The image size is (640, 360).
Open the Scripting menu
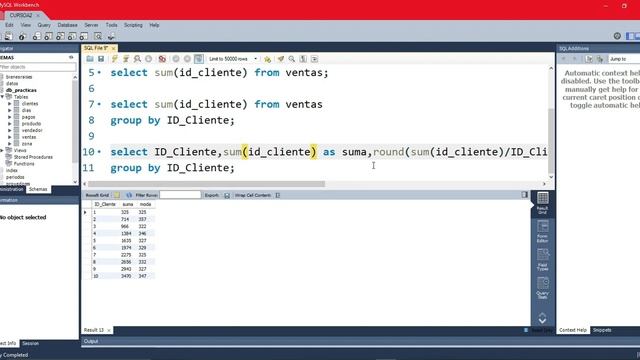pyautogui.click(x=133, y=25)
